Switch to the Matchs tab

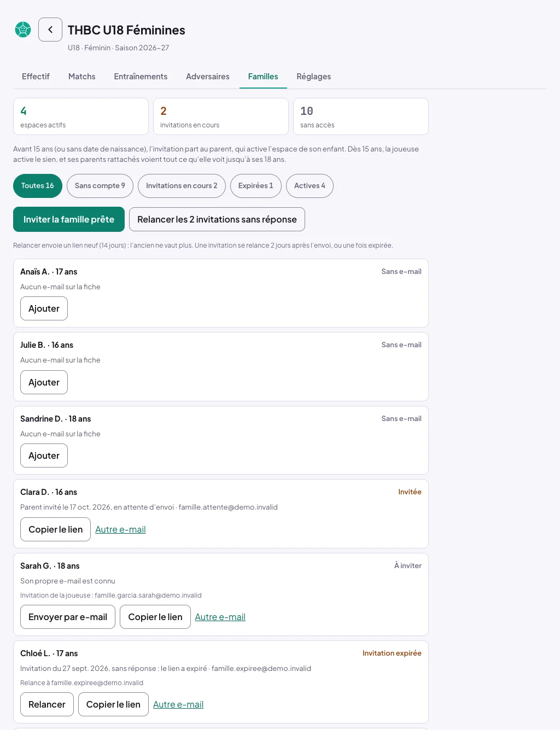pos(82,77)
